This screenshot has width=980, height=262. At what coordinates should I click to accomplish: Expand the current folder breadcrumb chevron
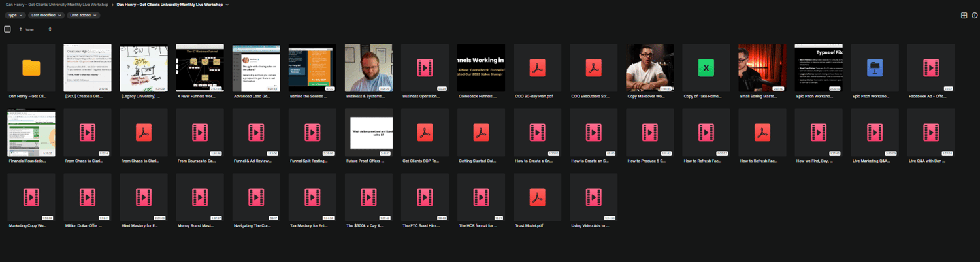227,5
